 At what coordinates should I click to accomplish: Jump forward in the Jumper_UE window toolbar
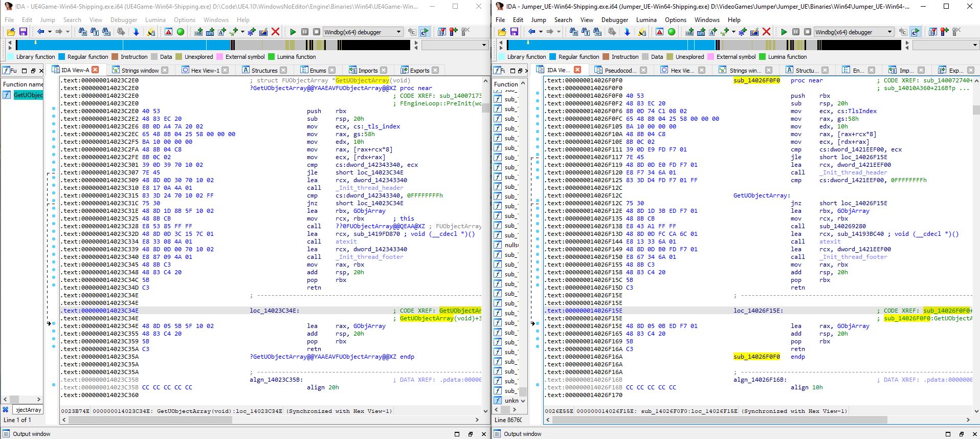550,32
